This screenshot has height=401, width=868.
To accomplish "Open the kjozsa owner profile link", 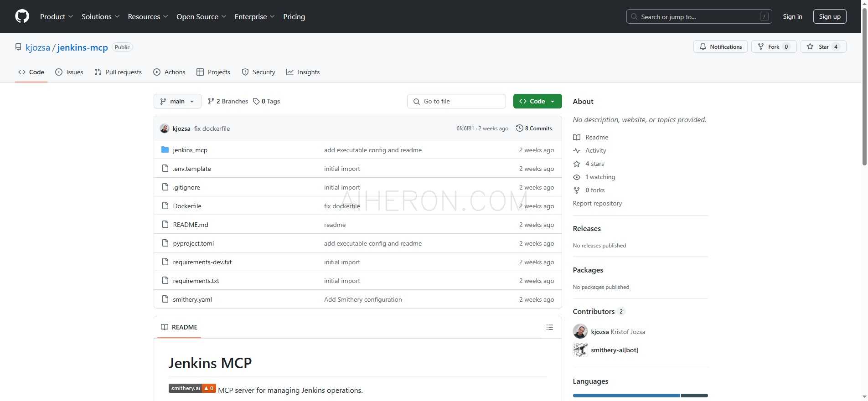I will [38, 47].
